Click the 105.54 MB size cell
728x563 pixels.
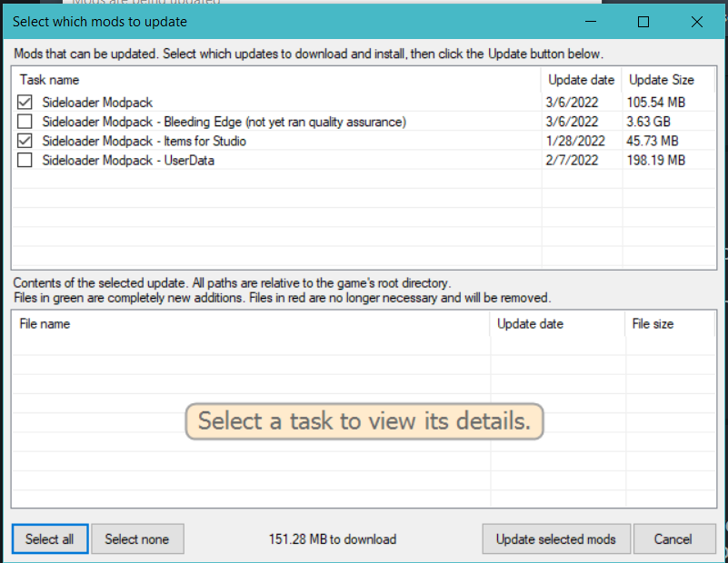point(656,103)
